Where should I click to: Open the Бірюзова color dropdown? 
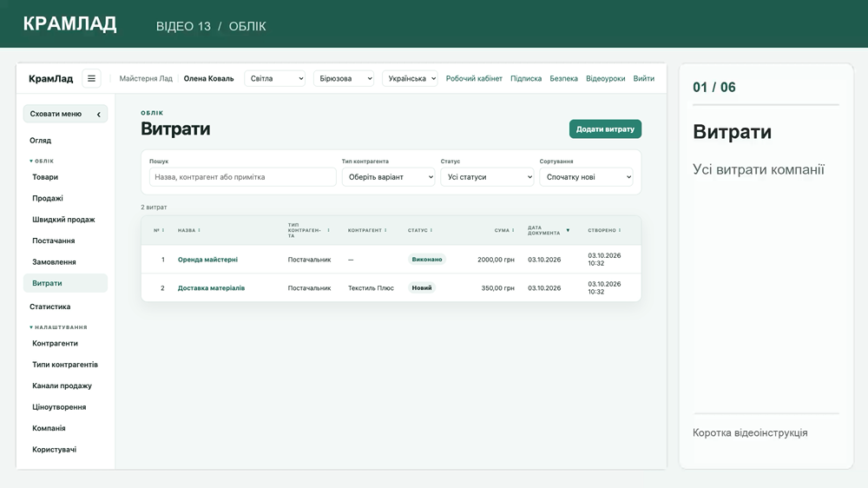point(344,79)
